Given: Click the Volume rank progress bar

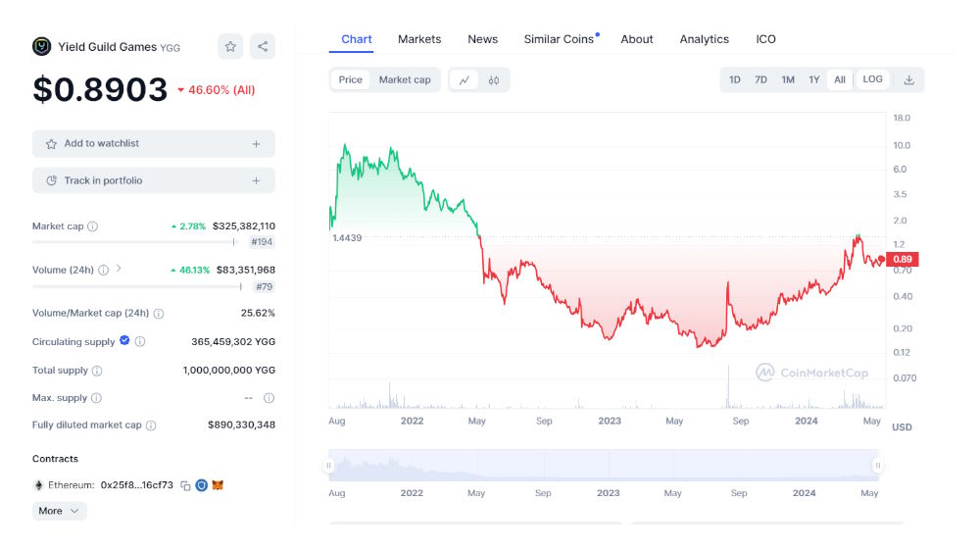Looking at the screenshot, I should pos(137,287).
